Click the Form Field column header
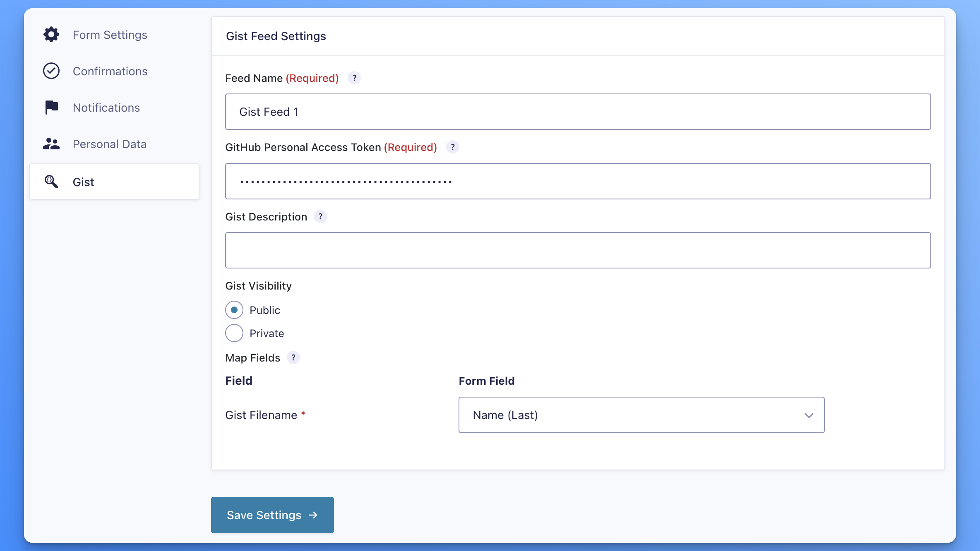This screenshot has height=551, width=980. 487,381
